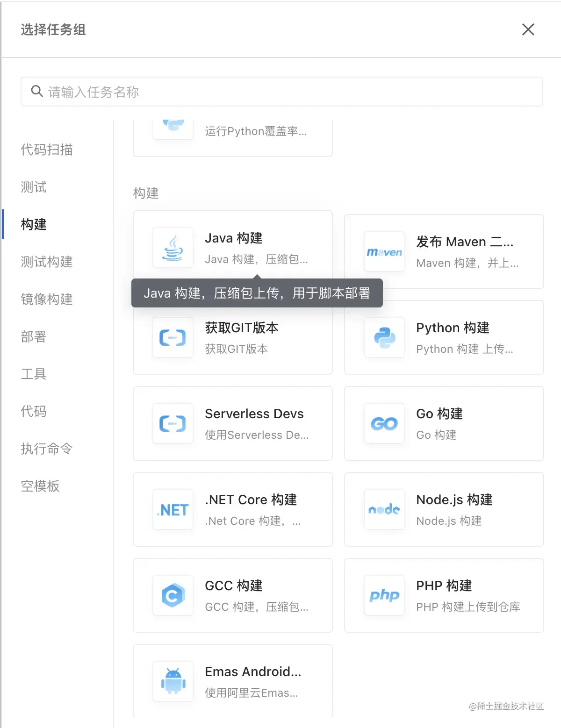Click the Python 覆盖率 icon at top
The image size is (561, 728).
tap(173, 124)
